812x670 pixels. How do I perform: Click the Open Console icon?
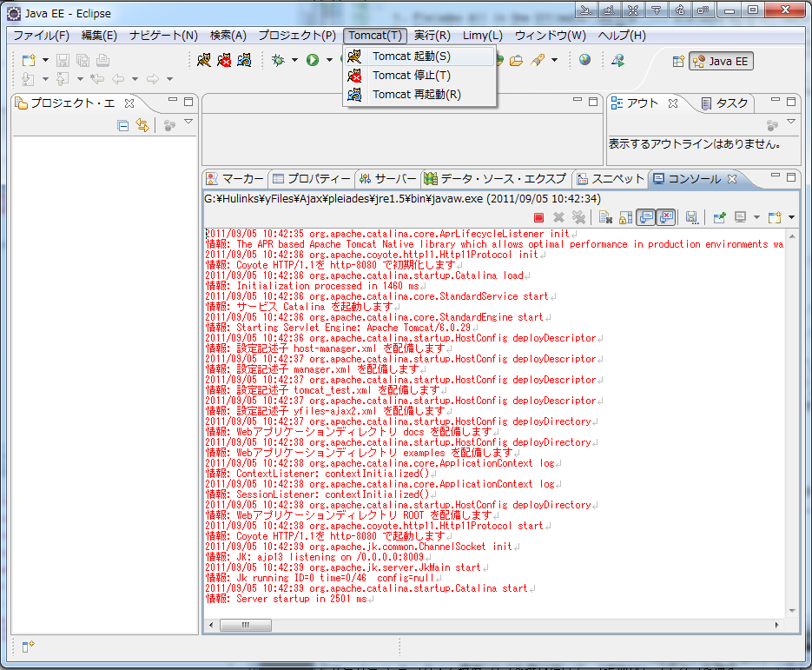(x=775, y=217)
